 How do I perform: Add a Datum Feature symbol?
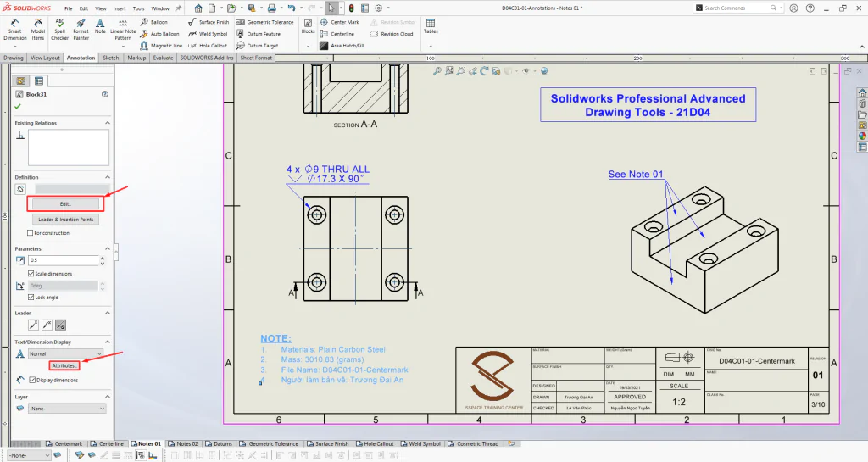(x=259, y=34)
